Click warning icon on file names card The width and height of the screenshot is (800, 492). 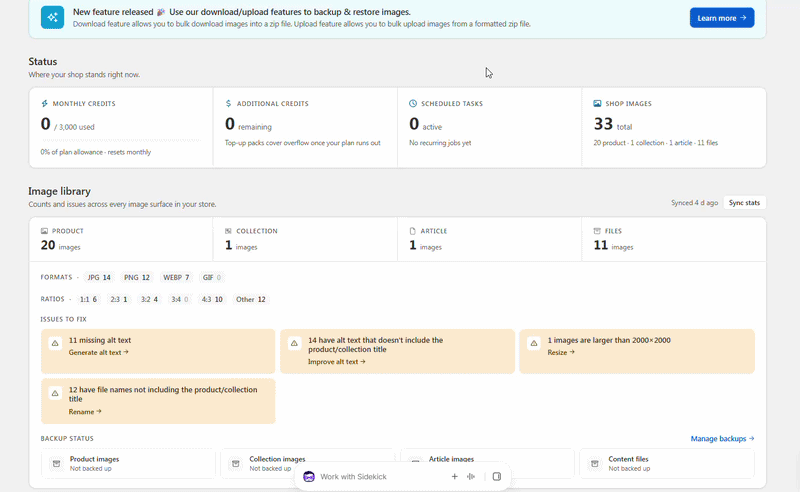(x=55, y=393)
